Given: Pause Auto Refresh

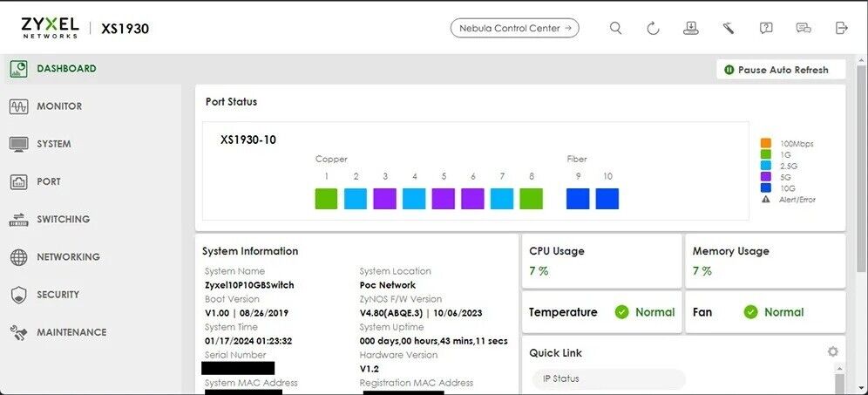Looking at the screenshot, I should [781, 70].
